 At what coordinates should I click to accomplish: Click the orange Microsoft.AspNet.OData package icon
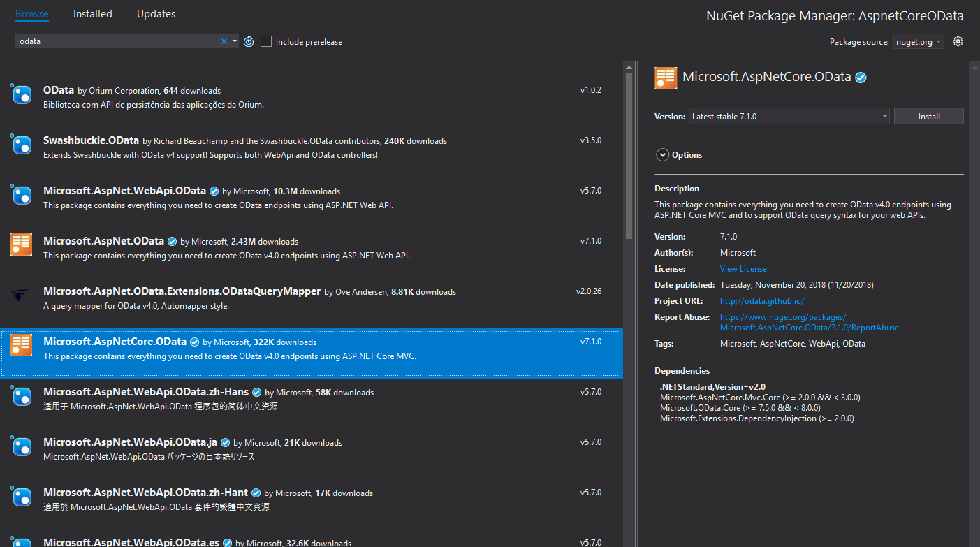click(21, 245)
